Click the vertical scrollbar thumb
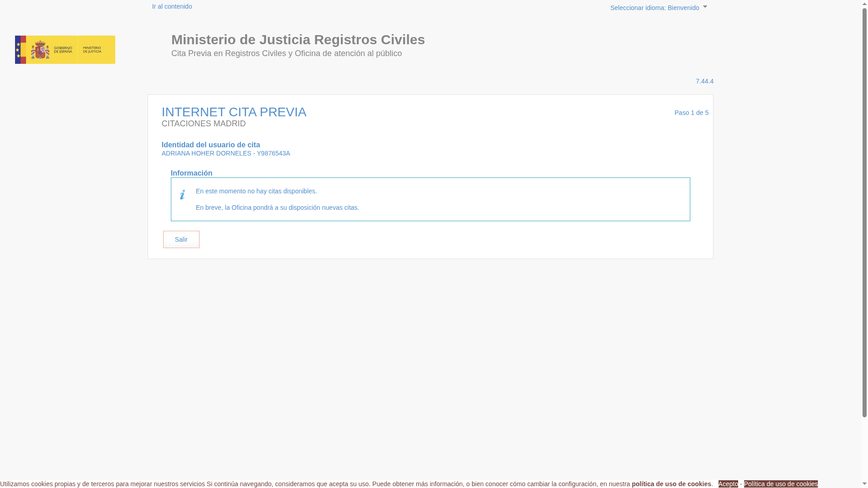The image size is (868, 488). tap(864, 213)
